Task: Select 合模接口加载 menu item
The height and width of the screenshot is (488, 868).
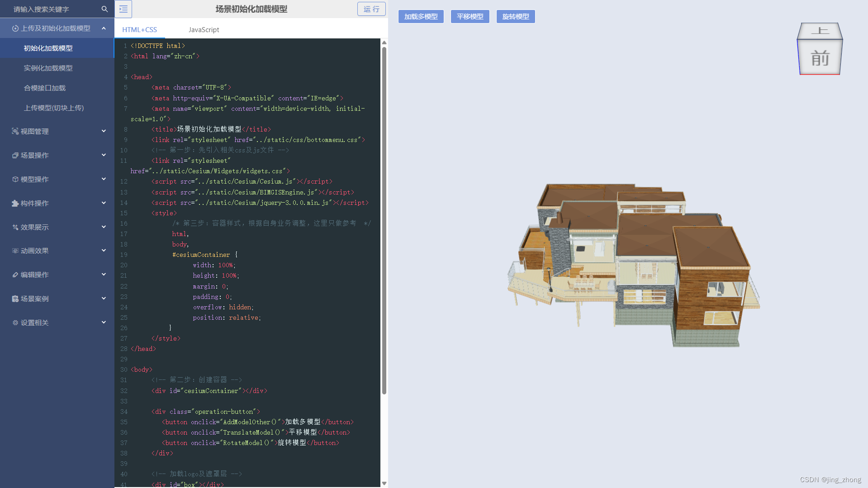Action: 57,88
